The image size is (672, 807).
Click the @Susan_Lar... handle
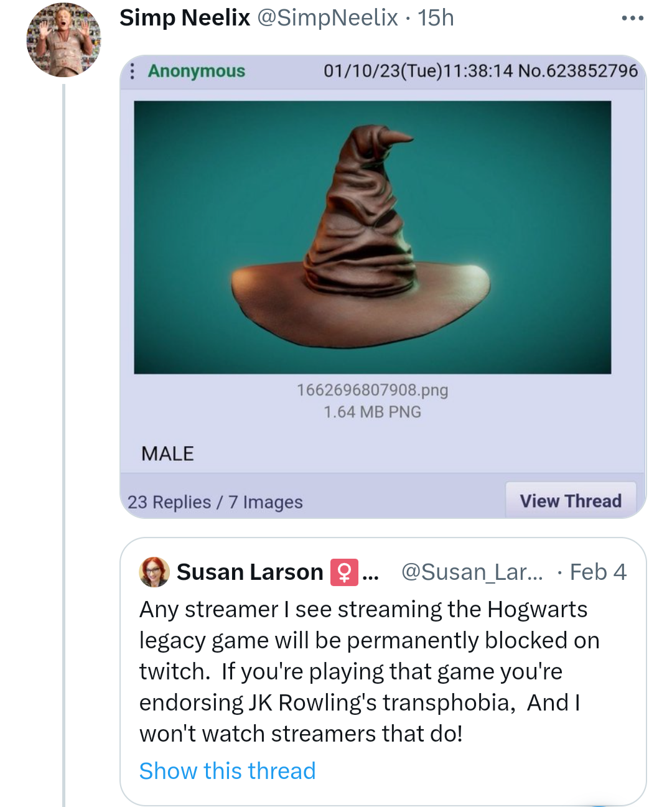472,572
